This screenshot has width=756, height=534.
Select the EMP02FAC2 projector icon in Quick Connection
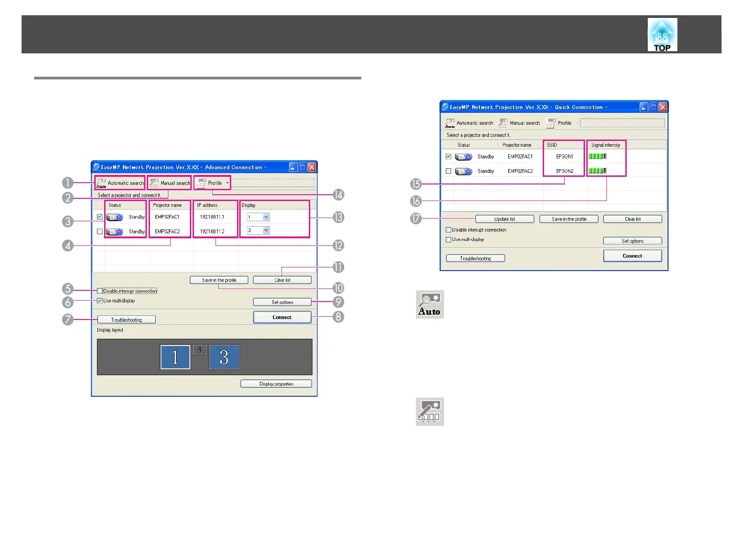464,171
